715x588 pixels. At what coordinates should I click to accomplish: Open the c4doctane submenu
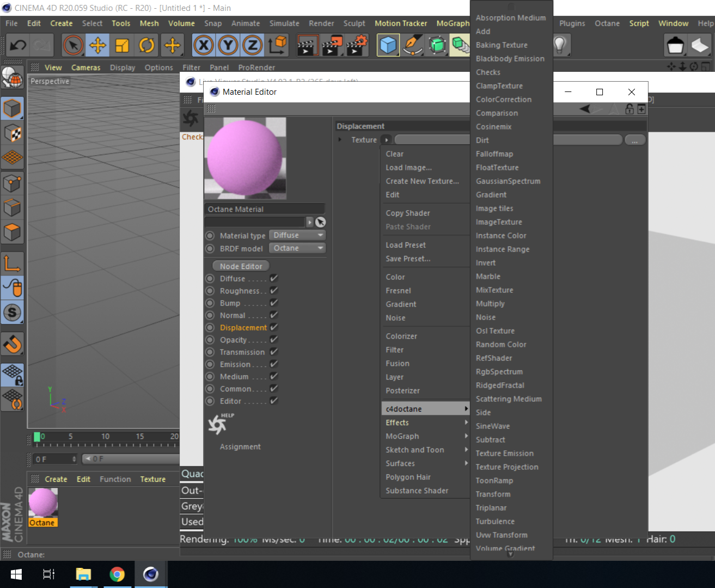[x=425, y=409]
